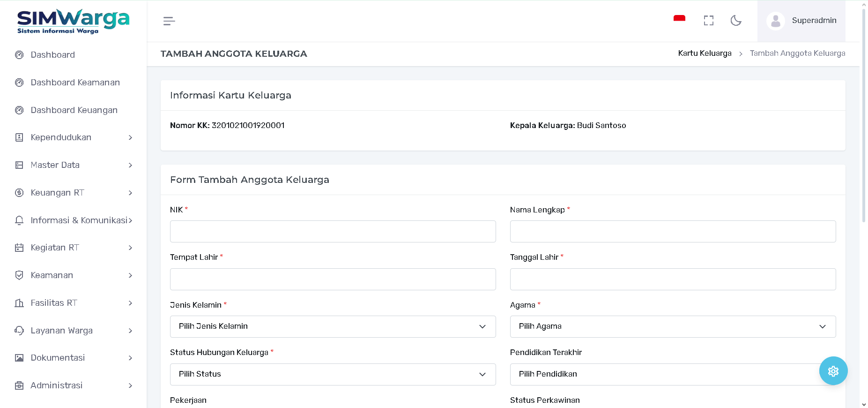Click the hamburger sidebar toggle icon
Screen dimensions: 868x408
(x=169, y=21)
